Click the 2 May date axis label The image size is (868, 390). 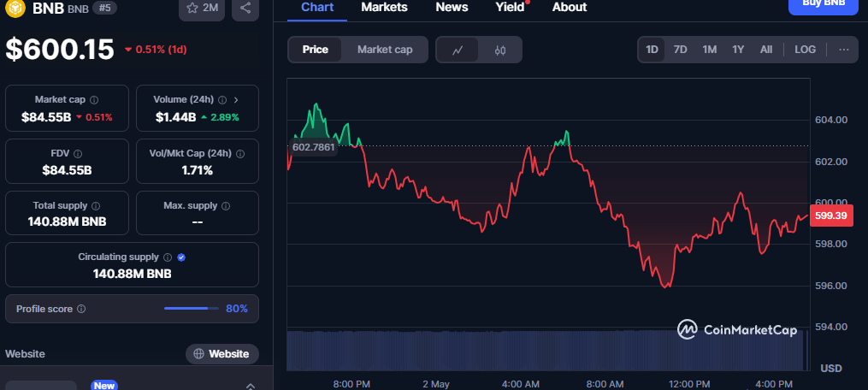pos(435,384)
